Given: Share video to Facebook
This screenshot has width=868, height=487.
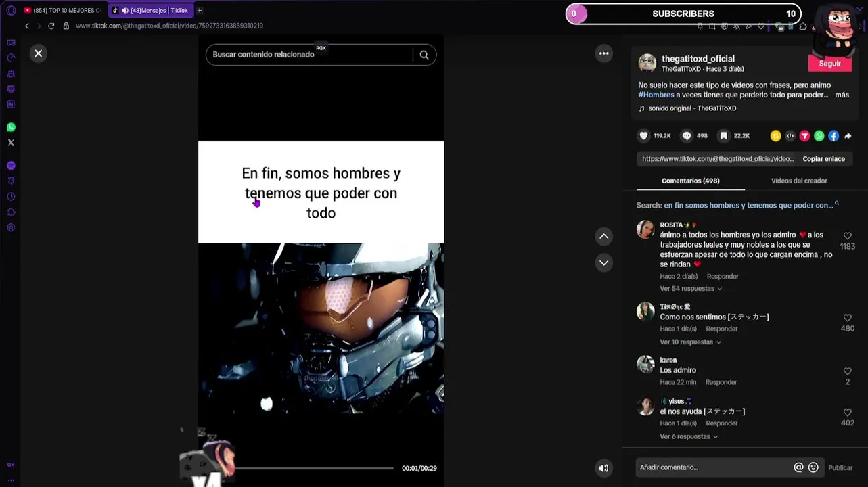Looking at the screenshot, I should click(833, 136).
